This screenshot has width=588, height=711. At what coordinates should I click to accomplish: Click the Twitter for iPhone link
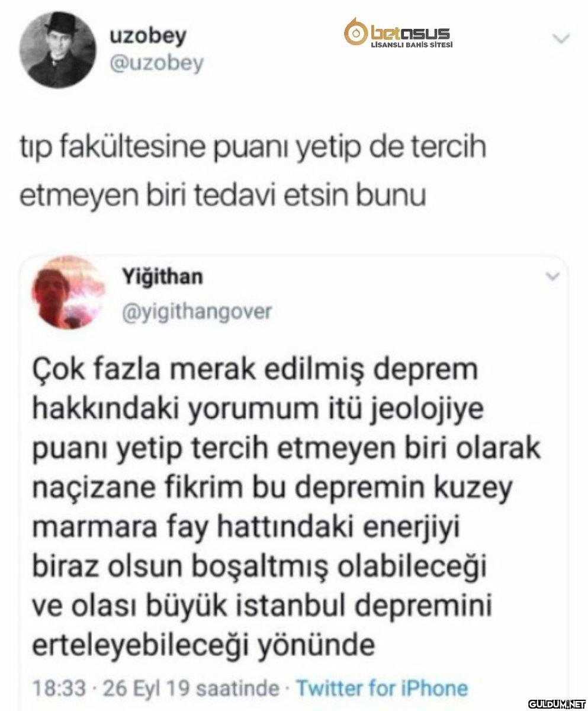381,688
